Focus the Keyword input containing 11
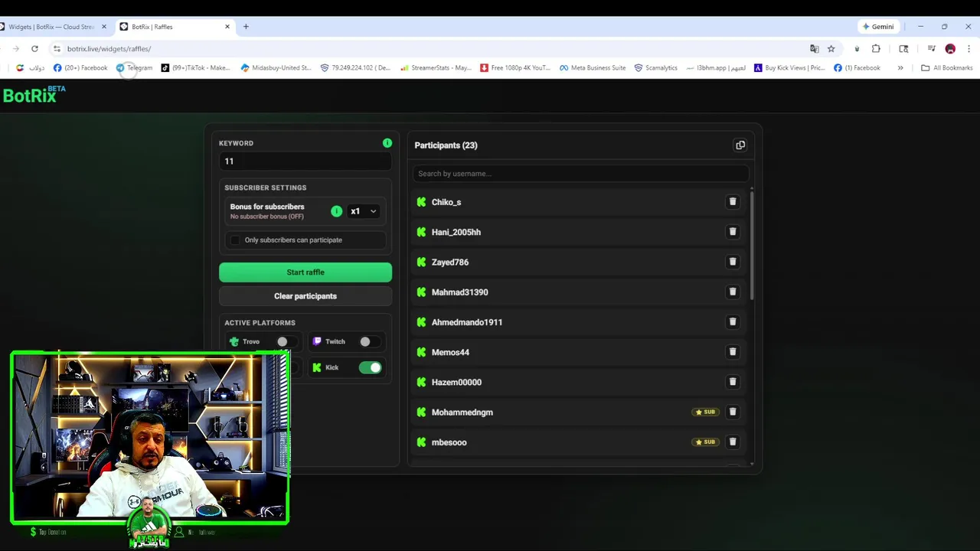This screenshot has height=551, width=980. 305,161
